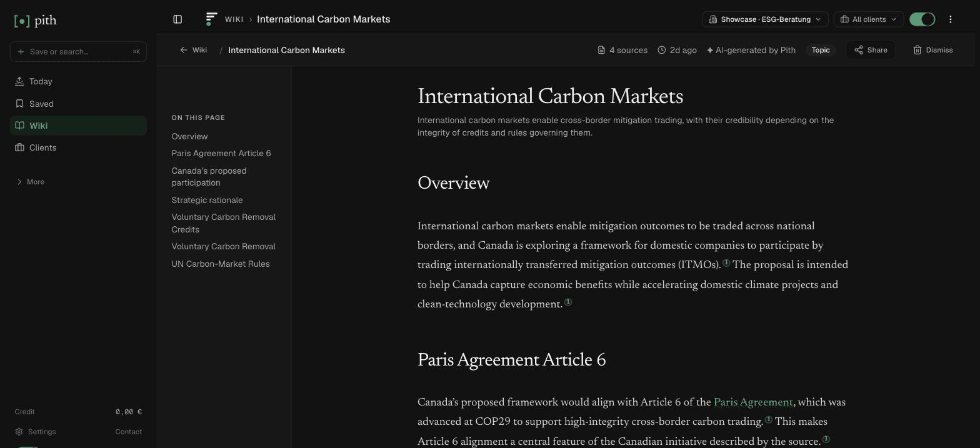
Task: Open the Showcase · ESG-Beratung workspace dropdown
Action: point(765,19)
